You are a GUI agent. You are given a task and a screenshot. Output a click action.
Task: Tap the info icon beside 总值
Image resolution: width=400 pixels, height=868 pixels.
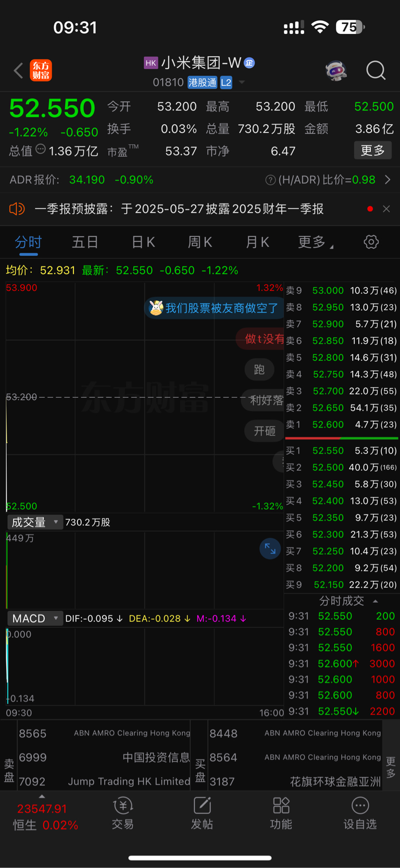pos(40,150)
